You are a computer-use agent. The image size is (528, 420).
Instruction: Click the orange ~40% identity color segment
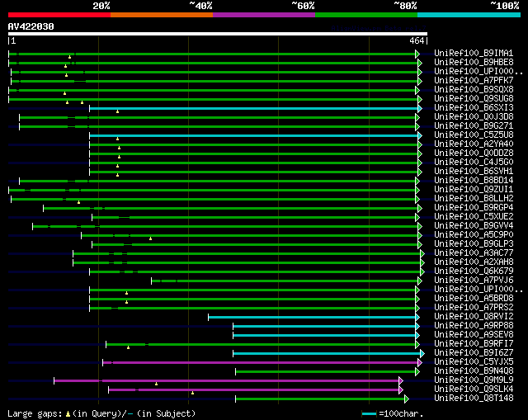click(x=162, y=15)
